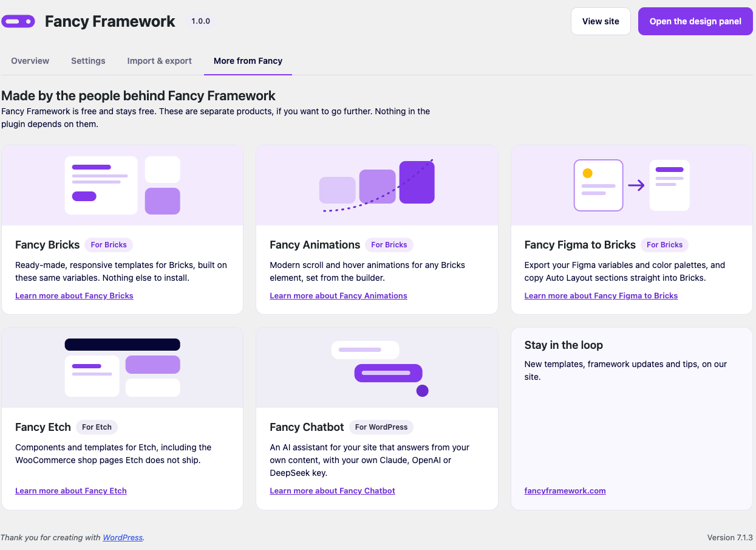Screen dimensions: 756x550
Task: Click For Bricks badge on Fancy Figma to Bricks
Action: 664,245
